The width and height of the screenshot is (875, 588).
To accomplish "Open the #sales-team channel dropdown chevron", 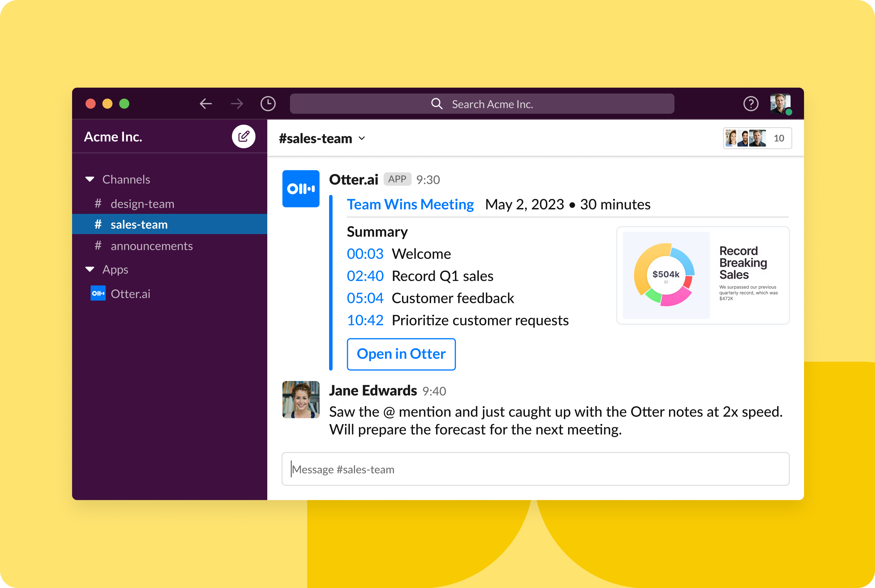I will [362, 138].
